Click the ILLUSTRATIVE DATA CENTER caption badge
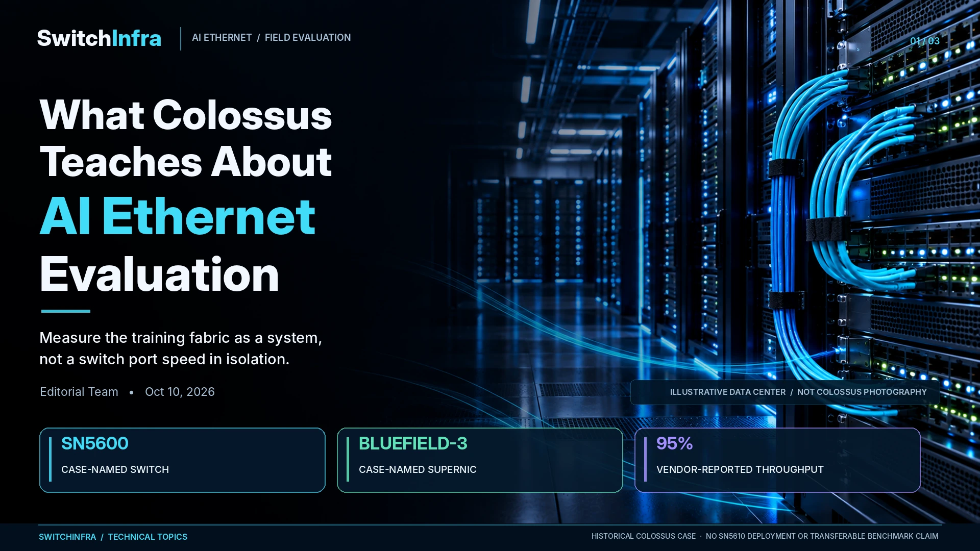The height and width of the screenshot is (551, 980). coord(785,392)
